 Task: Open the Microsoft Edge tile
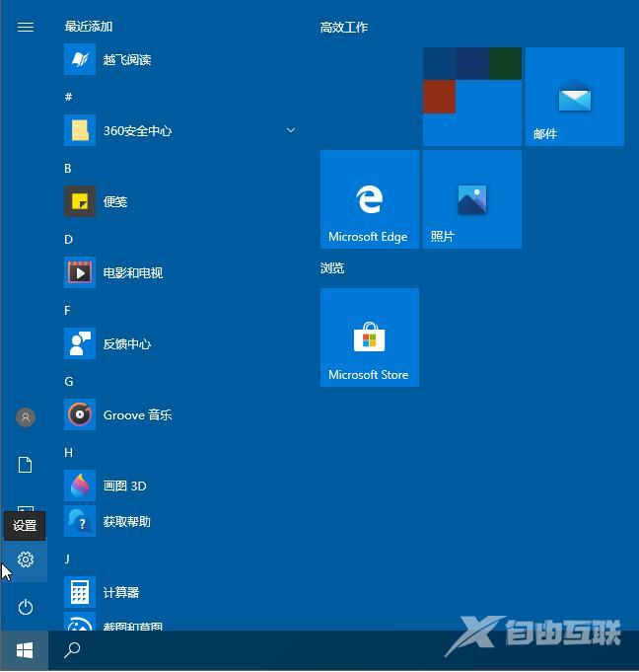pos(370,199)
